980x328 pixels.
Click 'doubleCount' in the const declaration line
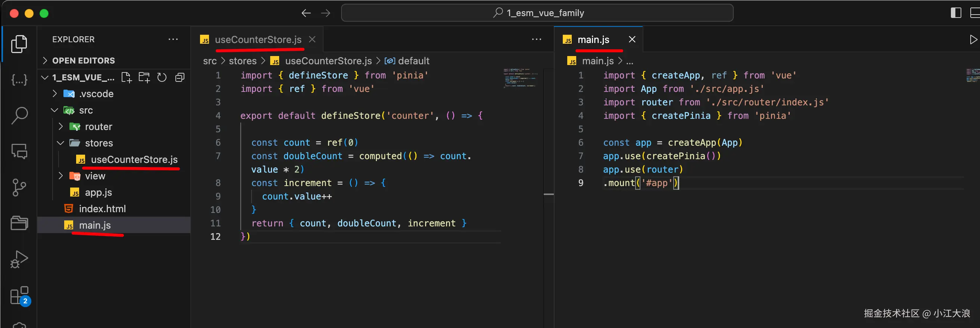click(x=313, y=156)
